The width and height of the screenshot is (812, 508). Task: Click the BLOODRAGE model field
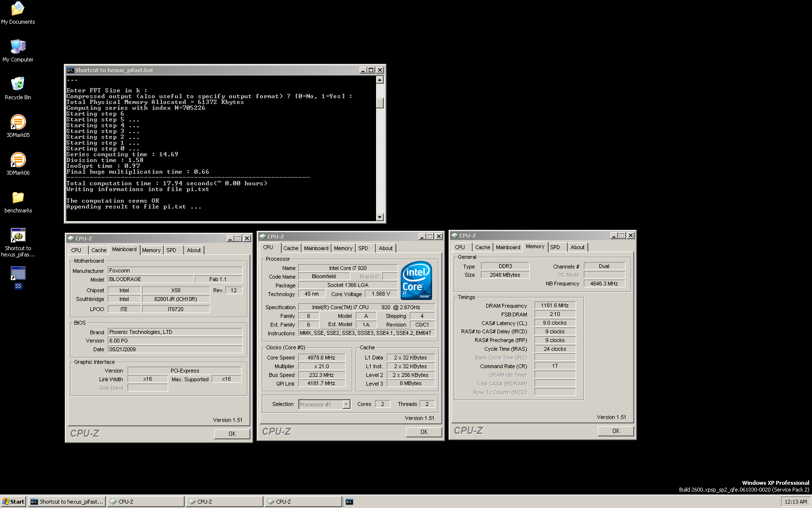[150, 279]
